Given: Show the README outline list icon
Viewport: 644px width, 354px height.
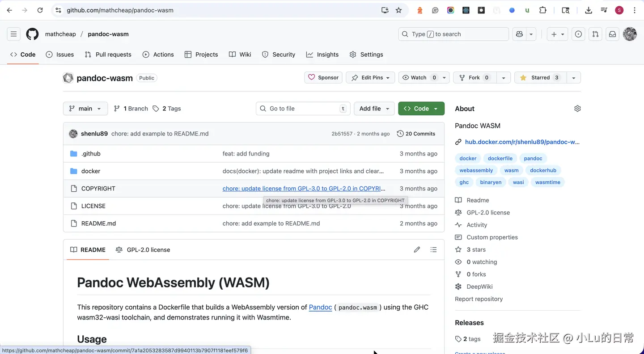Looking at the screenshot, I should [433, 250].
